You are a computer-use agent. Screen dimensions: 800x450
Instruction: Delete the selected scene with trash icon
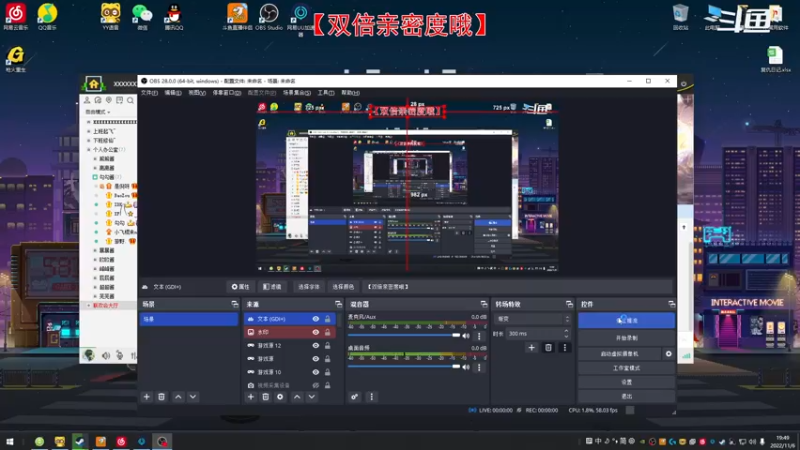tap(161, 396)
